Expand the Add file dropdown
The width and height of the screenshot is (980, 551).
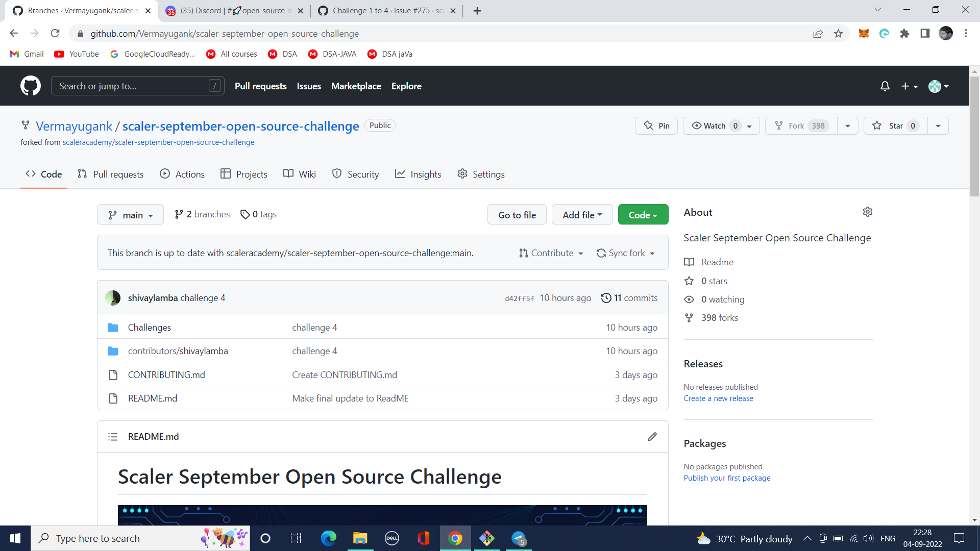point(582,214)
